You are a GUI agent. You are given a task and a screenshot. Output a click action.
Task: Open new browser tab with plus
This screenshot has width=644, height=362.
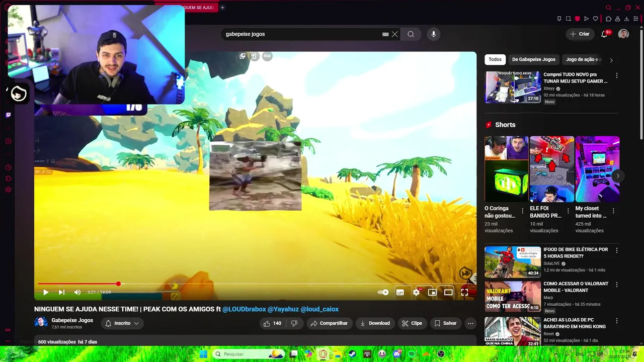pyautogui.click(x=222, y=8)
